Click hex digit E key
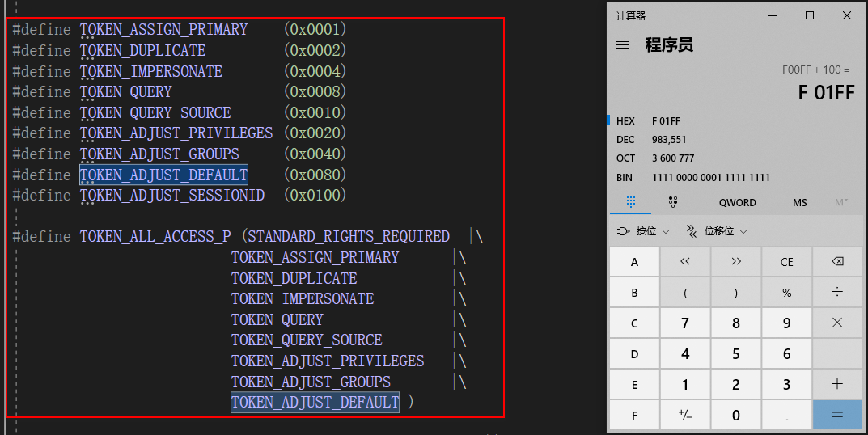 pyautogui.click(x=634, y=384)
